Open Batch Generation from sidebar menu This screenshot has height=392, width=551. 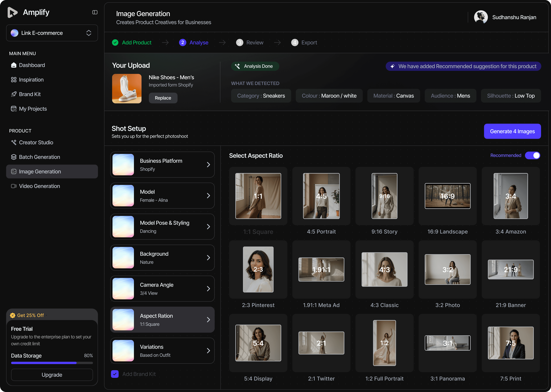point(52,157)
